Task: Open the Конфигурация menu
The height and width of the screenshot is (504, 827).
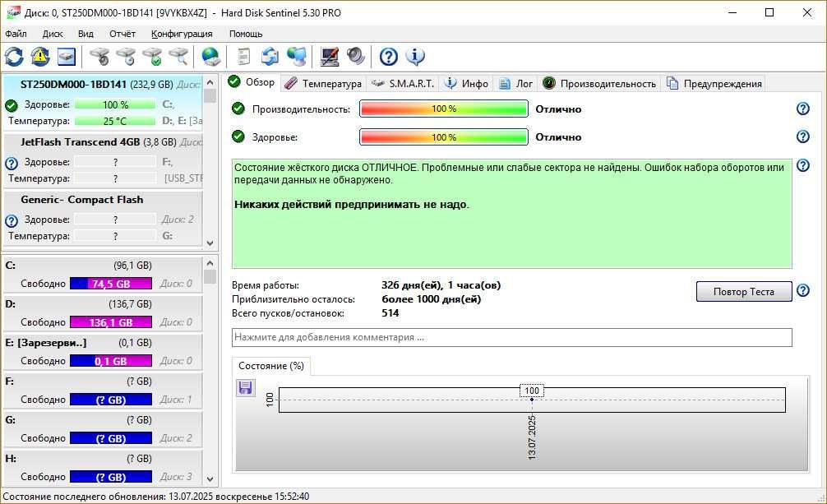Action: coord(182,34)
